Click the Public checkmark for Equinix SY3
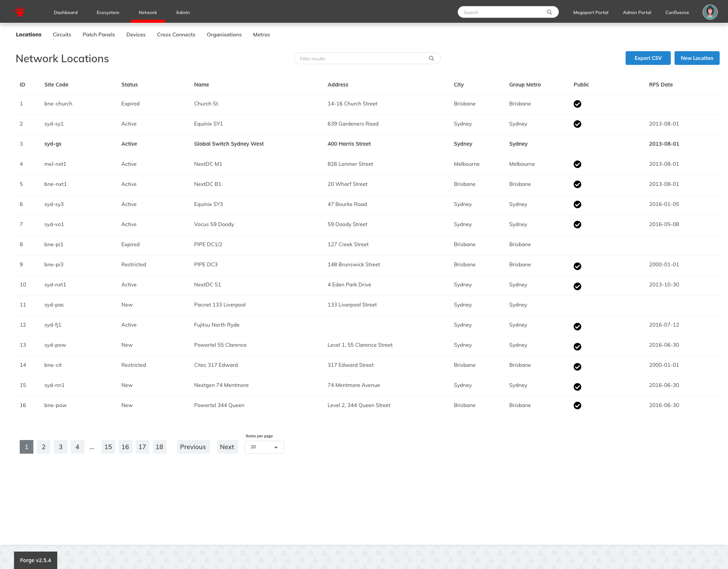728x569 pixels. pyautogui.click(x=577, y=204)
